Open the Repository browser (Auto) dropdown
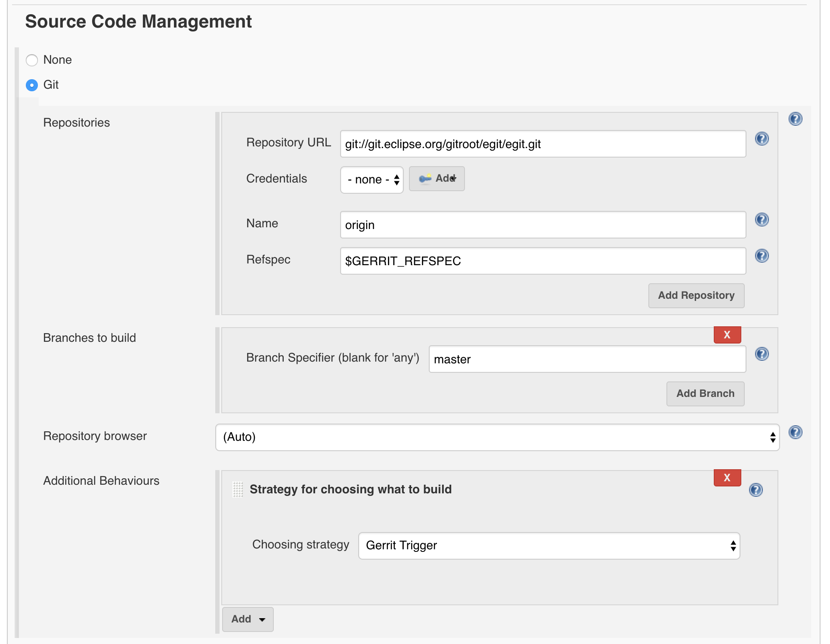Viewport: 830px width, 644px height. tap(497, 437)
